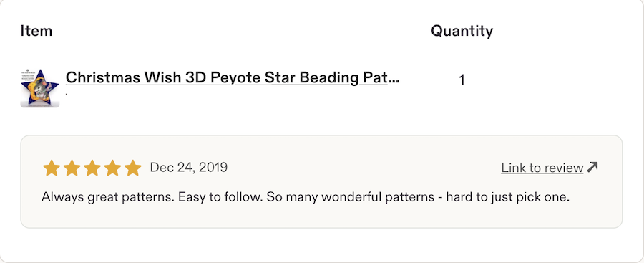644x263 pixels.
Task: Click the second gold rating star
Action: (x=72, y=168)
